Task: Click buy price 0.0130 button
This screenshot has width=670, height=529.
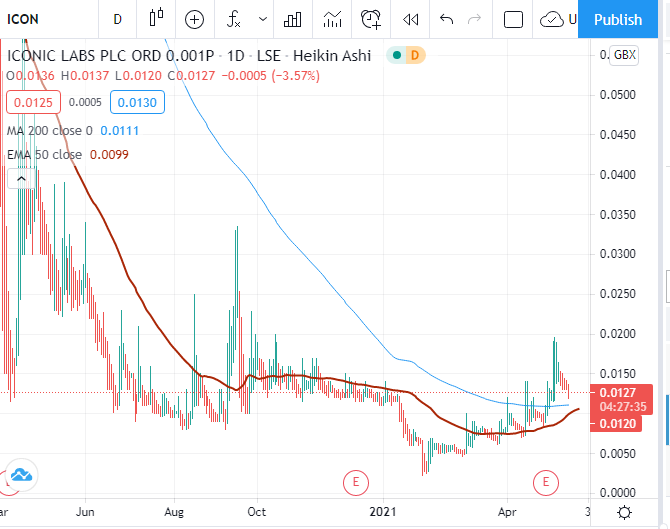Action: 137,103
